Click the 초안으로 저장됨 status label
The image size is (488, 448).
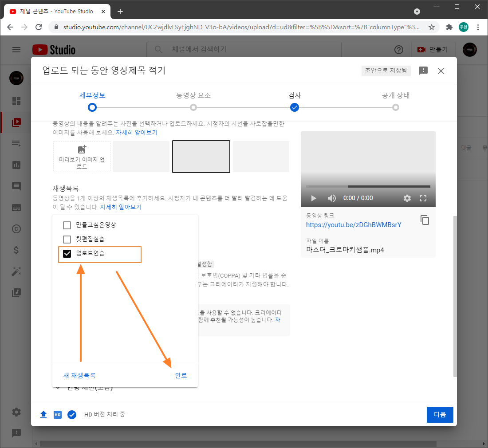click(x=386, y=71)
